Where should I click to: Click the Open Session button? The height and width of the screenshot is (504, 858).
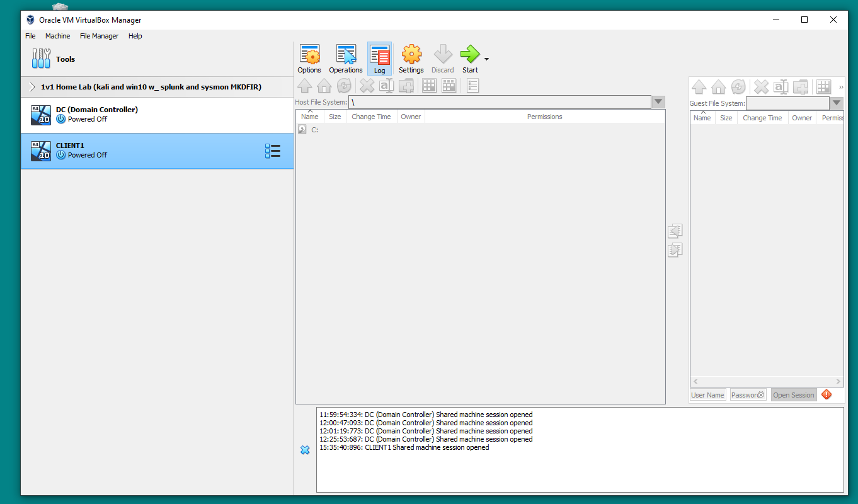(794, 395)
